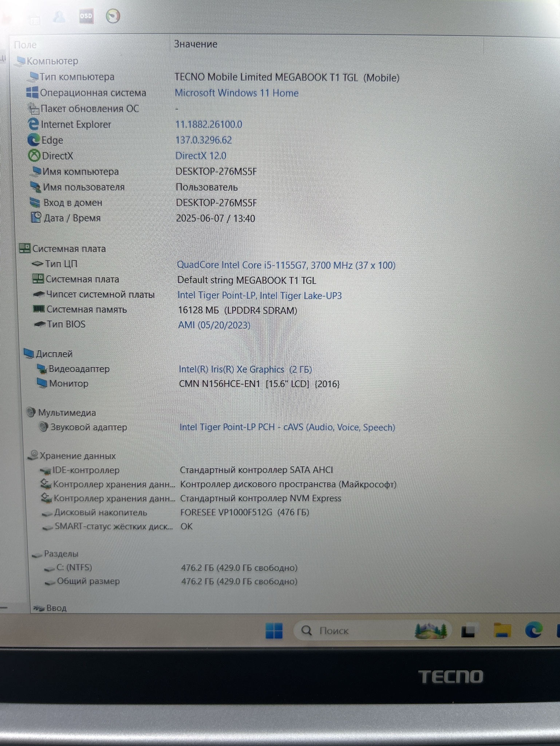Click the Дисплей section monitor icon
This screenshot has height=746, width=560.
(x=29, y=353)
